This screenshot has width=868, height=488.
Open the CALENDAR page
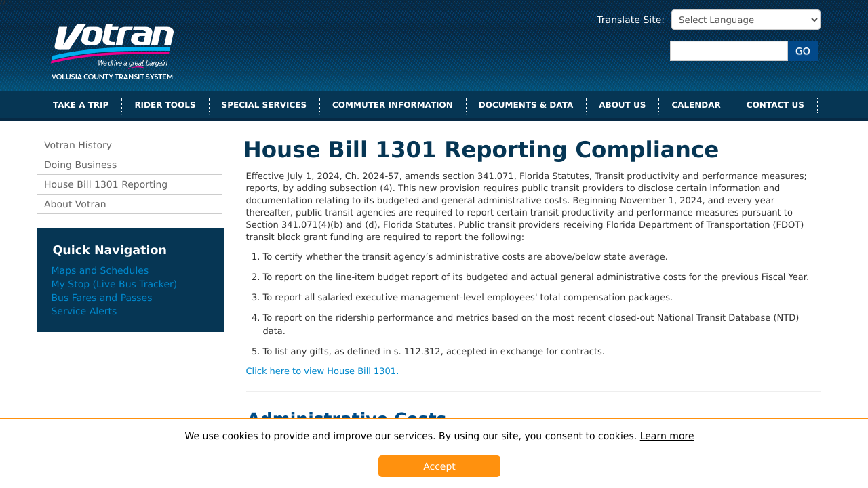[696, 105]
